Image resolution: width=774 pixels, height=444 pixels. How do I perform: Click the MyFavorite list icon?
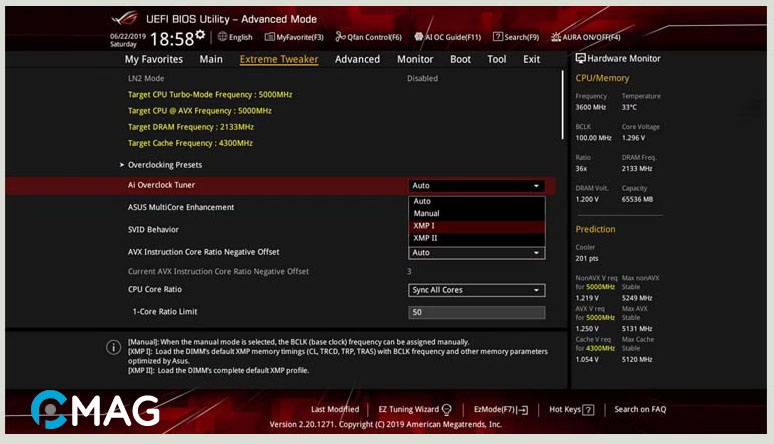[270, 37]
